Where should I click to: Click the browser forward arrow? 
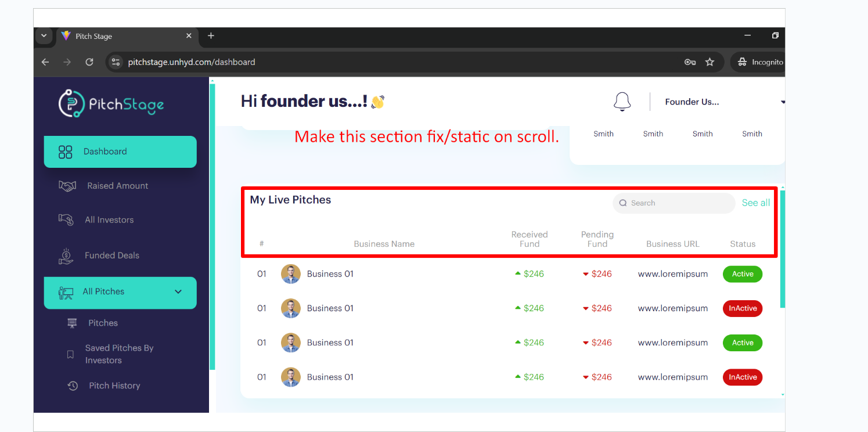point(67,62)
